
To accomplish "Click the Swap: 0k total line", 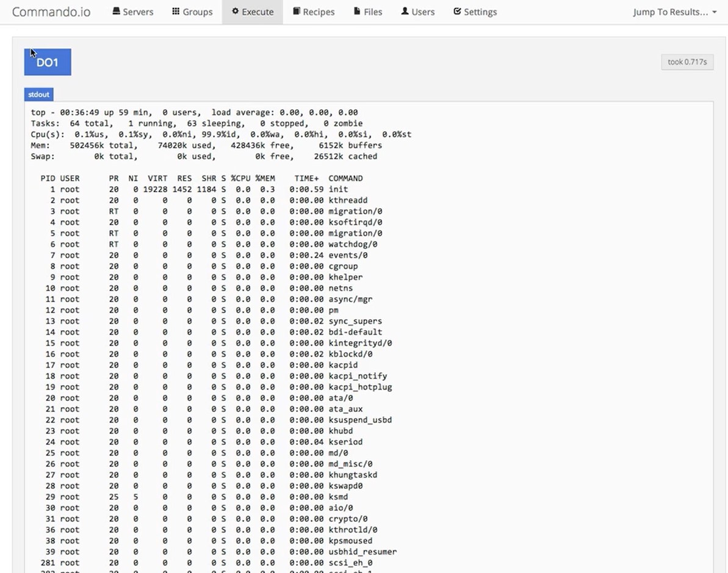I will [x=204, y=156].
